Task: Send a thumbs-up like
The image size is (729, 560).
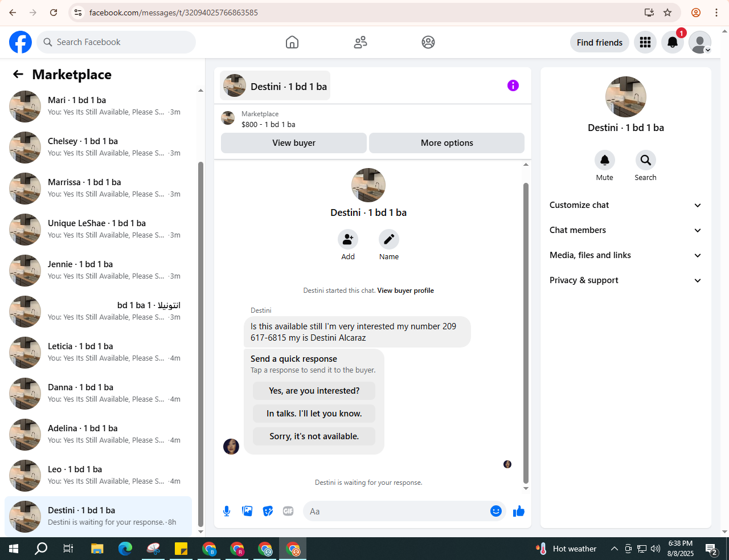Action: 519,511
